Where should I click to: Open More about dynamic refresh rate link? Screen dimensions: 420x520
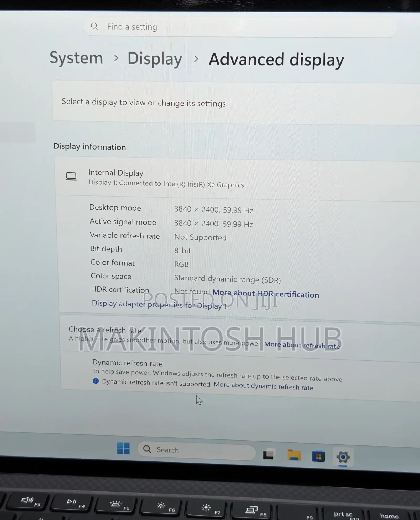coord(263,386)
